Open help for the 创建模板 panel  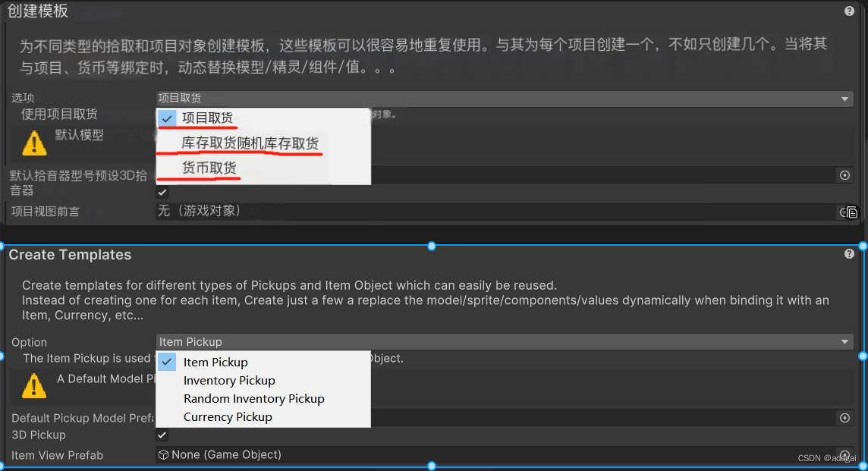(849, 11)
